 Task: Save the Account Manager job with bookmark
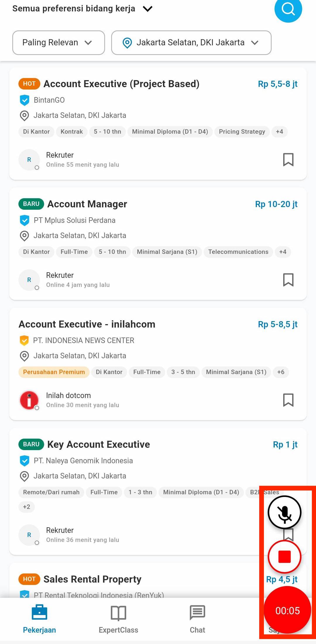click(x=288, y=280)
